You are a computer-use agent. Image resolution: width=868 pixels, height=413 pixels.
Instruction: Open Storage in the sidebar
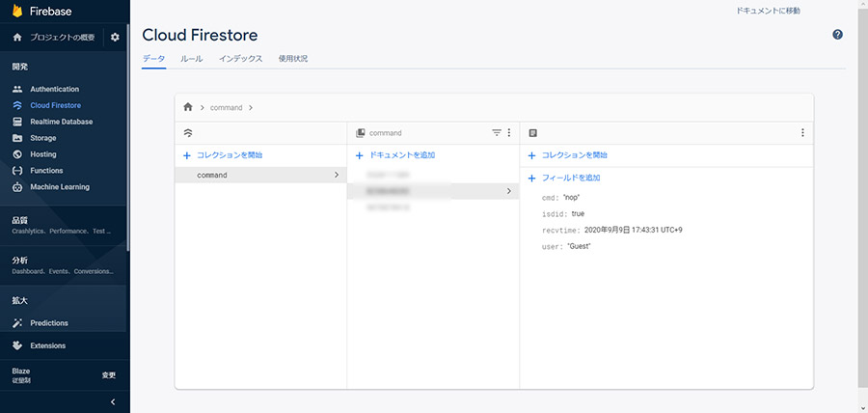tap(43, 138)
